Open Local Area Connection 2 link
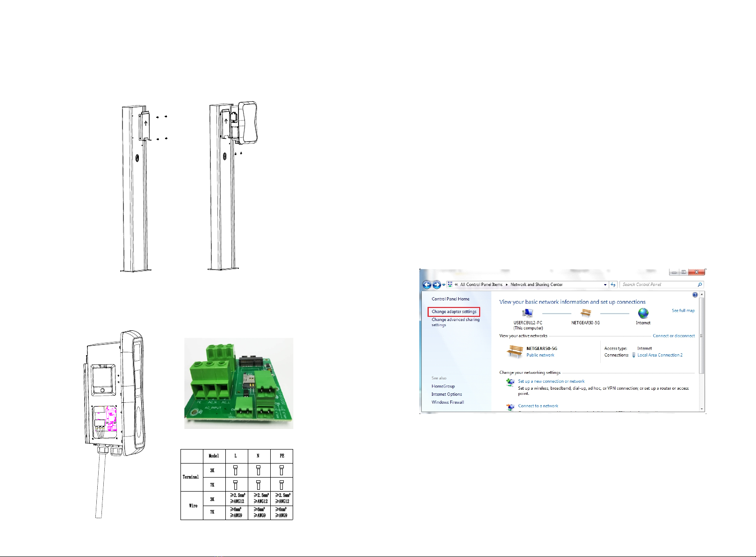The image size is (756, 557). tap(660, 355)
